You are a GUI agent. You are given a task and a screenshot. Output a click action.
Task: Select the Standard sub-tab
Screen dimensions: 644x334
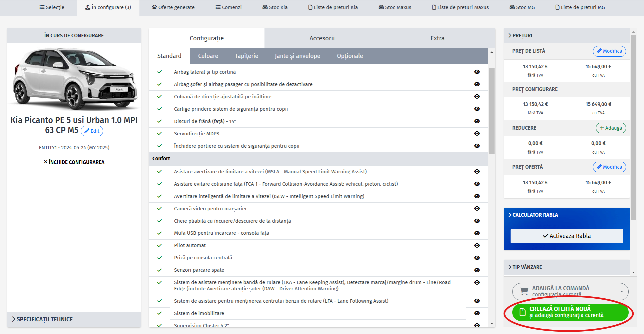click(169, 56)
